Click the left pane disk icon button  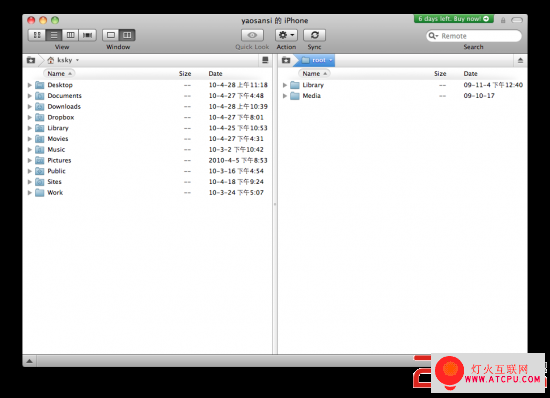click(x=265, y=60)
